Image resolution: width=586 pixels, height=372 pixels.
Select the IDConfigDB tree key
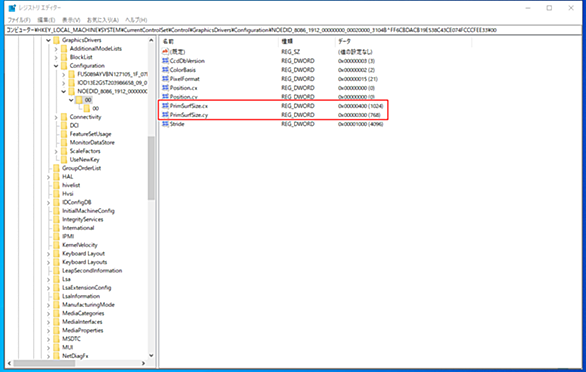coord(77,202)
